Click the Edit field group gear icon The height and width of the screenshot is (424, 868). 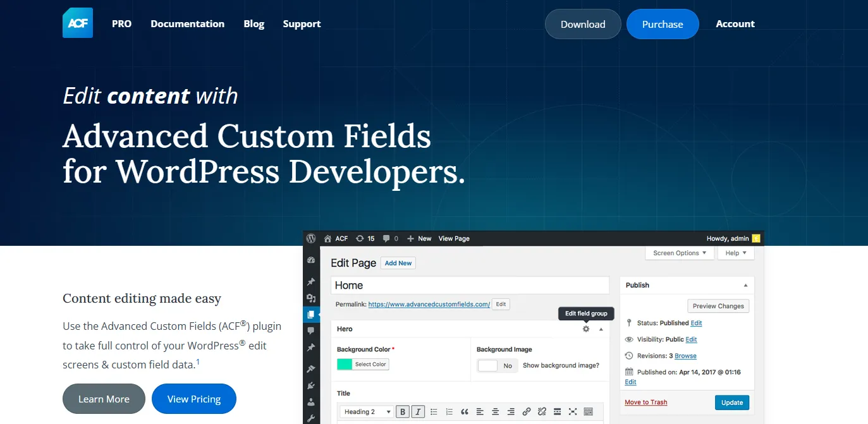tap(586, 329)
